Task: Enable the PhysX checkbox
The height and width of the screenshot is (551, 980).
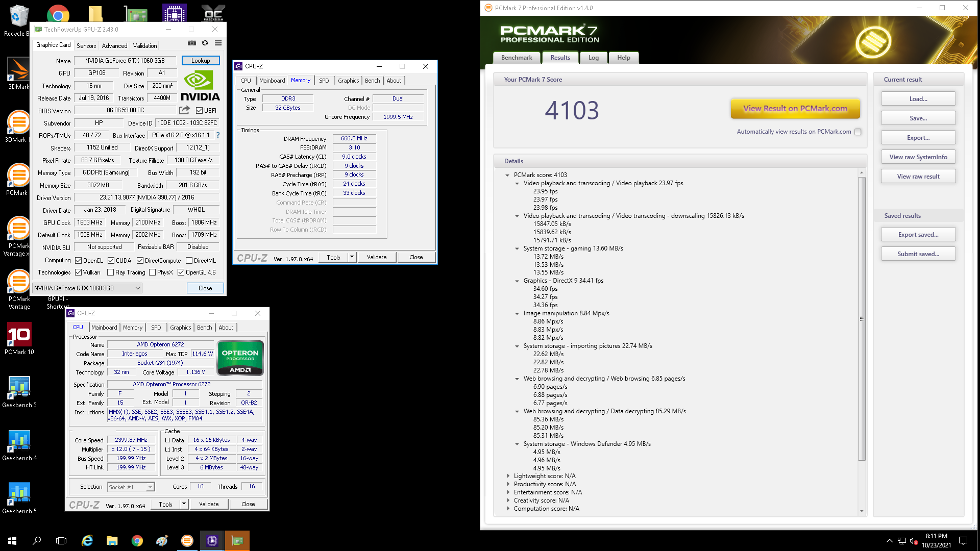Action: pos(152,272)
